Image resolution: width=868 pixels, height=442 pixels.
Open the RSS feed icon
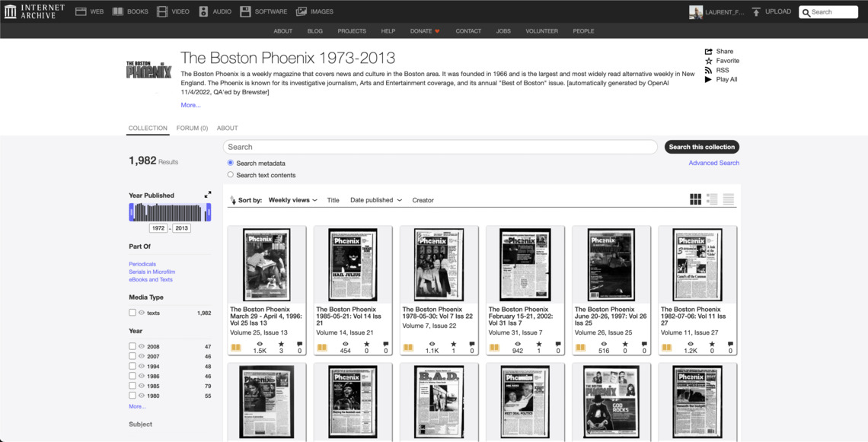tap(709, 70)
